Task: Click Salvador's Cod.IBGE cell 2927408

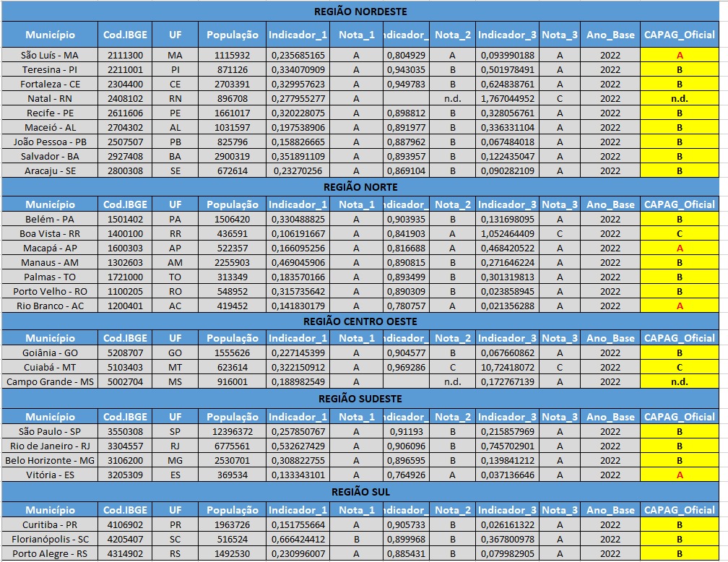Action: (125, 156)
